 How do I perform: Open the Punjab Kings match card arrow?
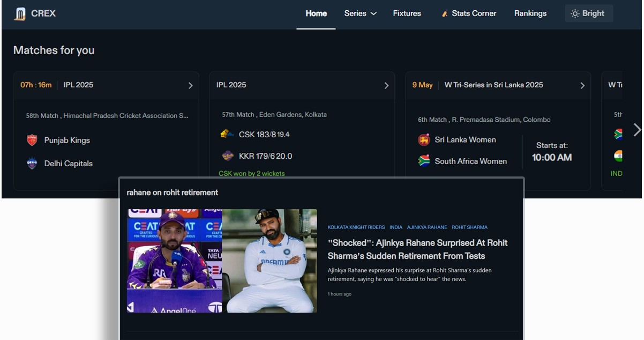(190, 85)
